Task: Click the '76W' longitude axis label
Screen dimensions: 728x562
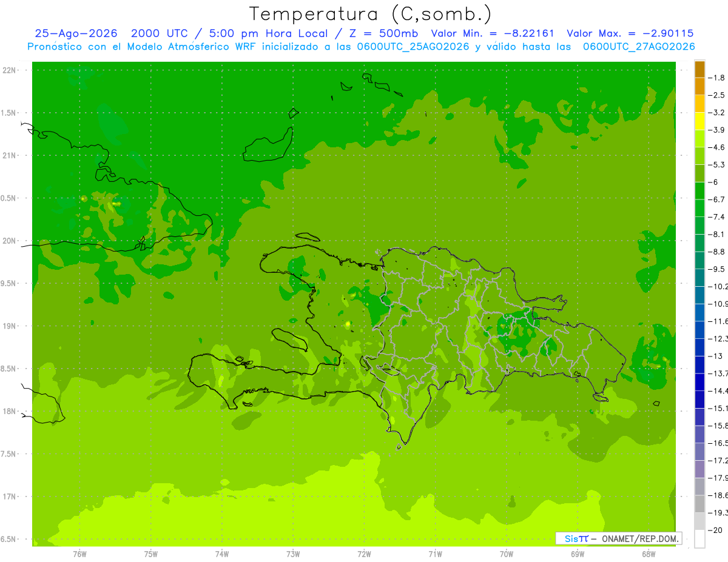Action: point(79,554)
